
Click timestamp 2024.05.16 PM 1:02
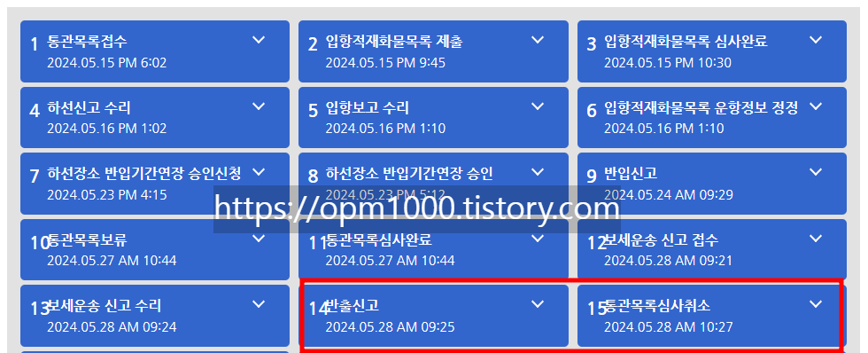point(107,129)
